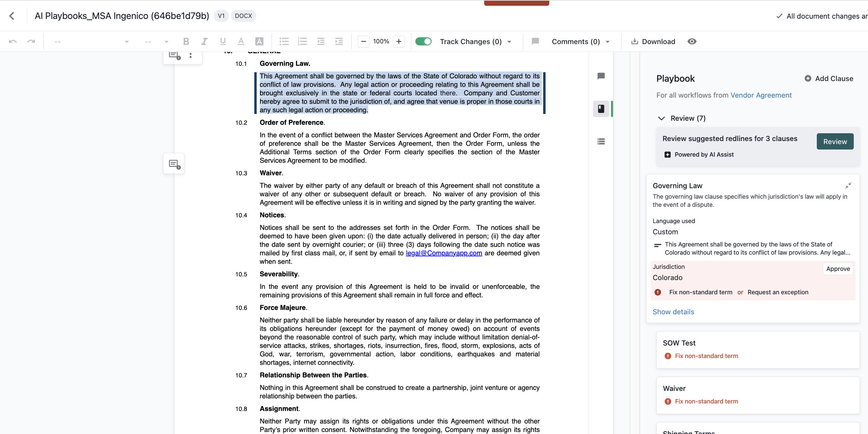
Task: Click the Order of Preference heading
Action: 292,123
